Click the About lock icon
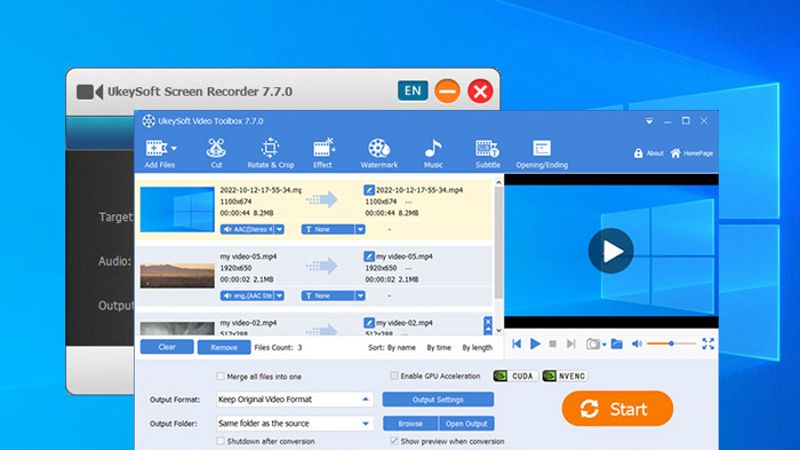 [x=638, y=153]
